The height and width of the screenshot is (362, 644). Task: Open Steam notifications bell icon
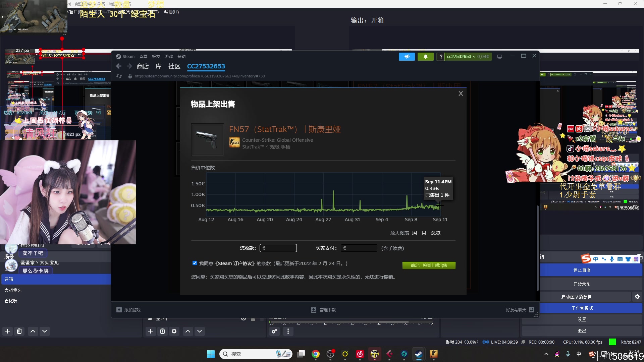pos(425,56)
